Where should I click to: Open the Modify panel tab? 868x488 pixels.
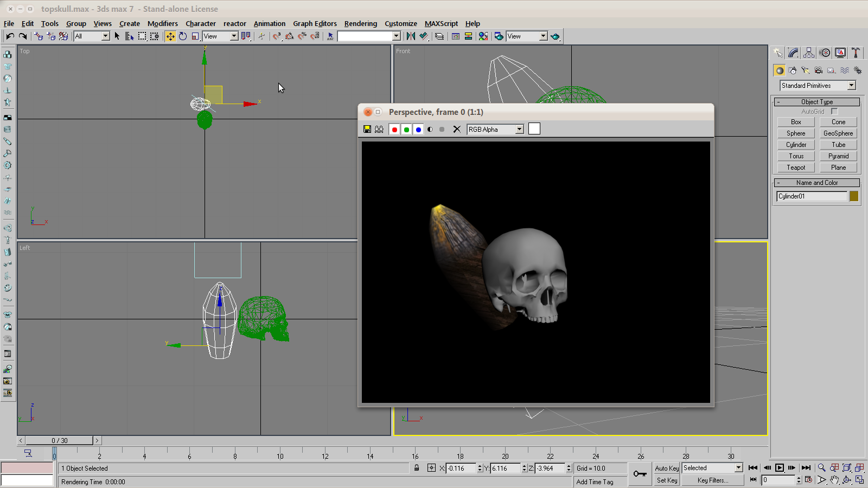click(793, 53)
